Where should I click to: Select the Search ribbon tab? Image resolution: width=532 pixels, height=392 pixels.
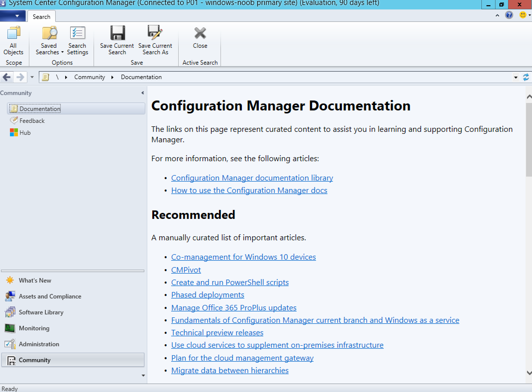coord(42,17)
